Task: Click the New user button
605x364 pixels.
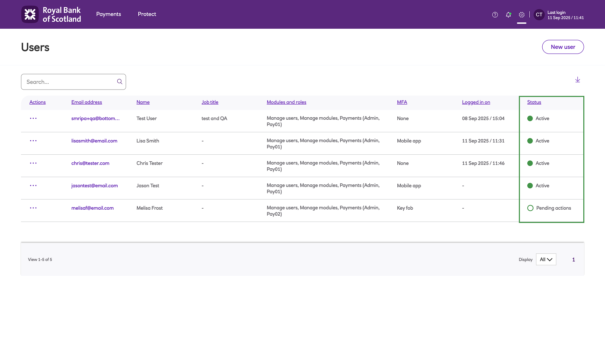Action: point(563,47)
